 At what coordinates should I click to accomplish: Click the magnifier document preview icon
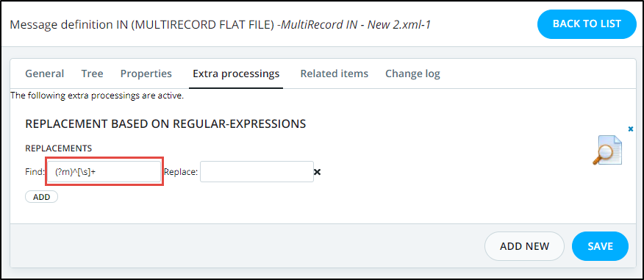click(607, 150)
